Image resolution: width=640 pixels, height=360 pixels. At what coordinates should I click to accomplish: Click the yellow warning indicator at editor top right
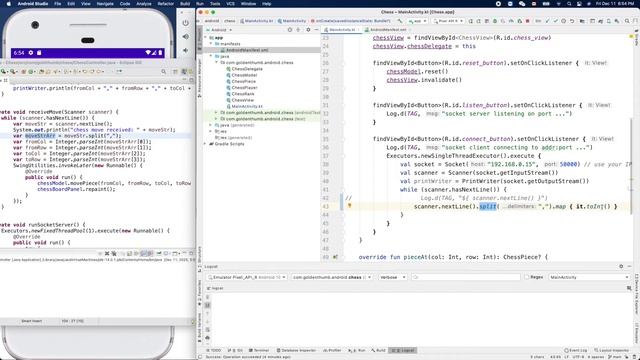coord(631,37)
